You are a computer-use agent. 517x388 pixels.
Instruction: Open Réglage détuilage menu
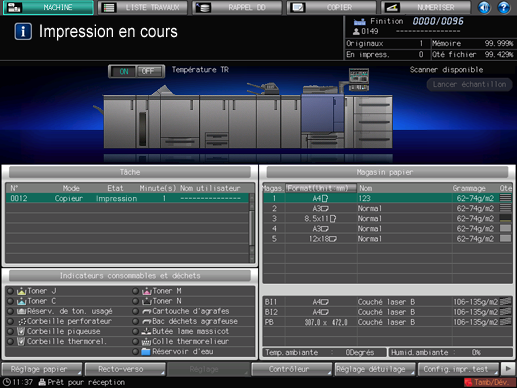(375, 369)
